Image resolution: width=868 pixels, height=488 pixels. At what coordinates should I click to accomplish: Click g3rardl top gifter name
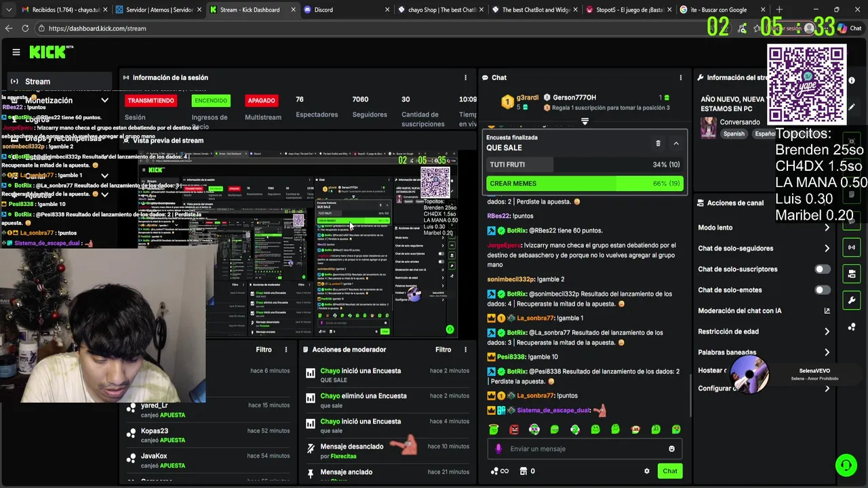pos(528,98)
